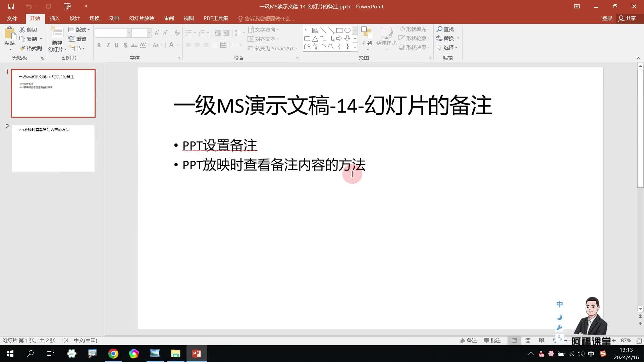Expand Text Direction (文字方向) dropdown

click(263, 29)
